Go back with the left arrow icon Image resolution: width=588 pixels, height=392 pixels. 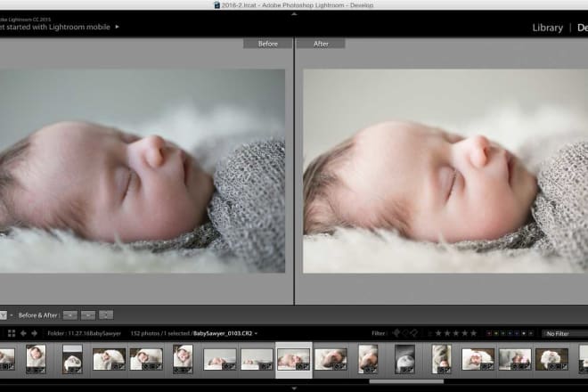(23, 333)
